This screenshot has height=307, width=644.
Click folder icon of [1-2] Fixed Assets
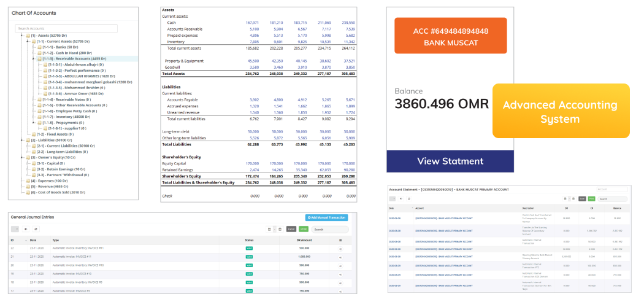tap(34, 134)
